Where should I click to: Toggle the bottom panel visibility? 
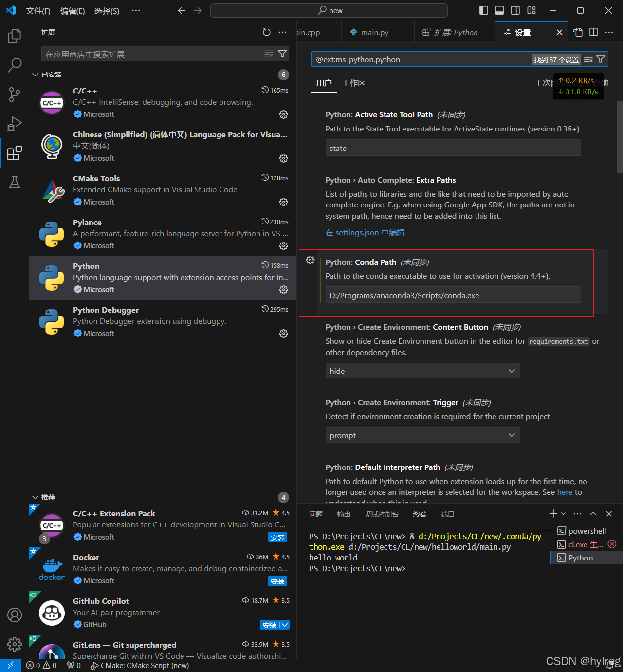[499, 10]
